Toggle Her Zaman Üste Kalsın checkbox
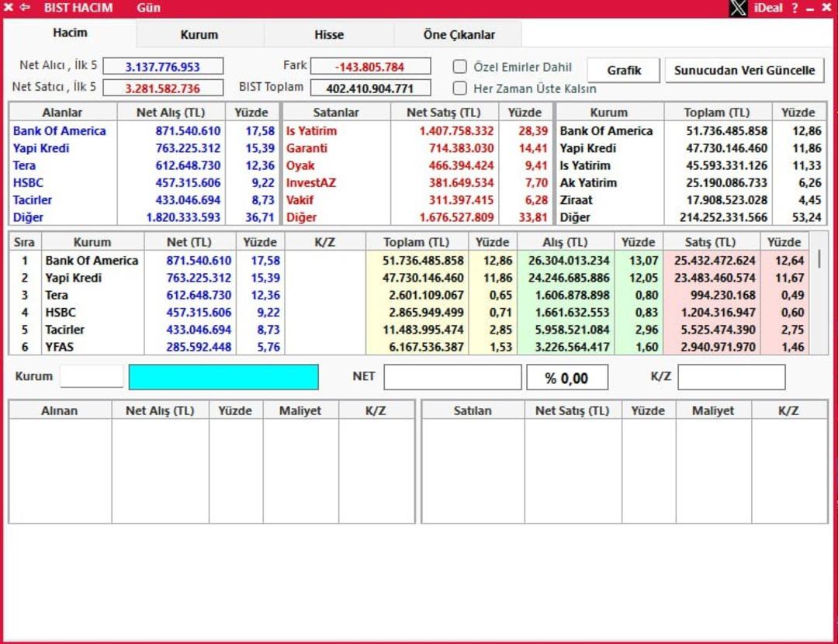The image size is (838, 644). (459, 88)
